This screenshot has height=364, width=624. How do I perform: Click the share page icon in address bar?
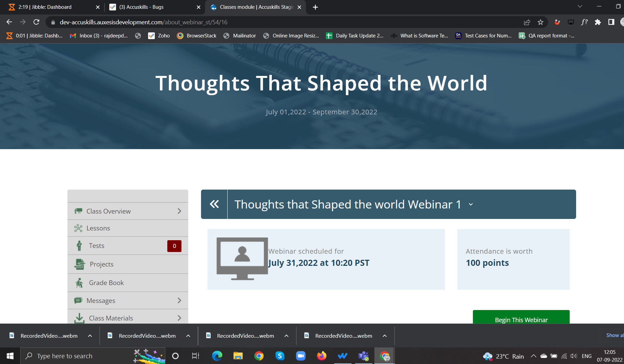pos(527,22)
